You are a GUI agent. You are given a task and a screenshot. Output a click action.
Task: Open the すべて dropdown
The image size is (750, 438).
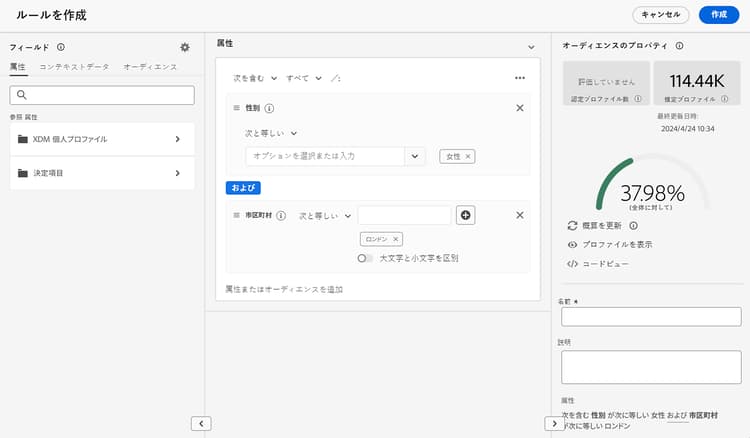[303, 78]
